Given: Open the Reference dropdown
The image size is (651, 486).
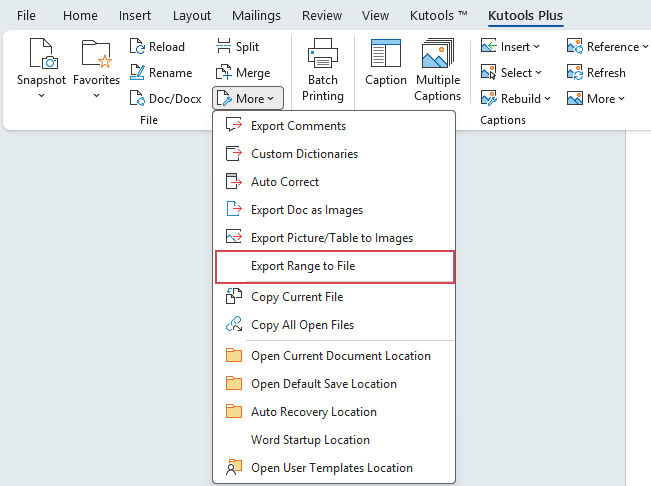Looking at the screenshot, I should point(645,47).
